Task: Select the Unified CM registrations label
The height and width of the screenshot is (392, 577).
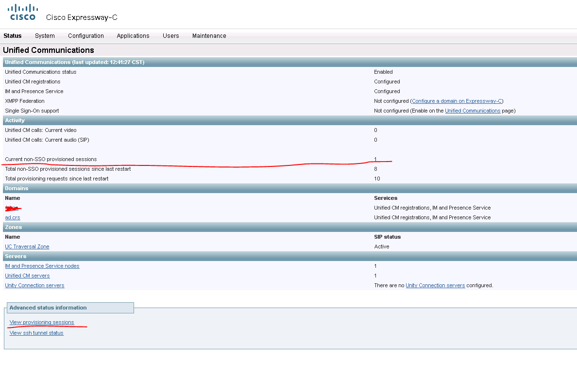Action: pyautogui.click(x=33, y=82)
